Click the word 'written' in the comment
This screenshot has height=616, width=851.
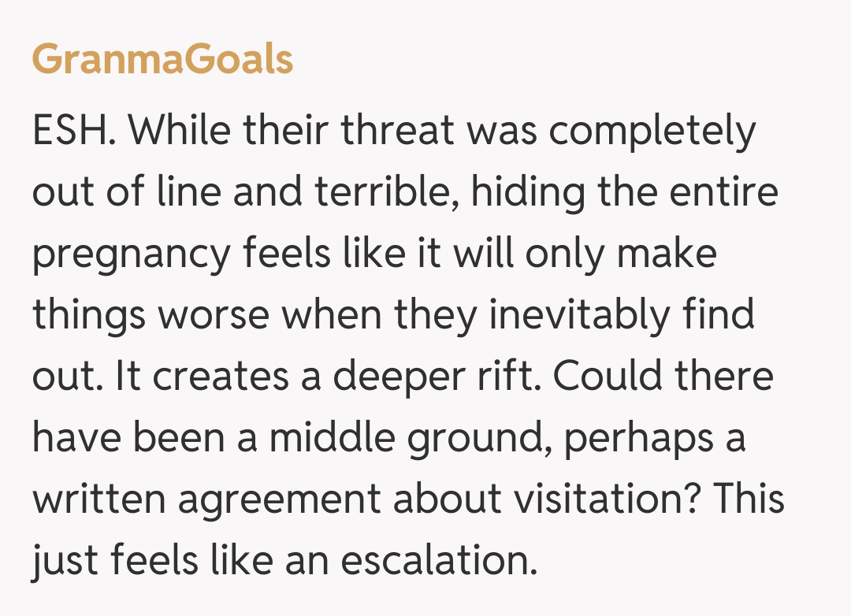pyautogui.click(x=97, y=500)
